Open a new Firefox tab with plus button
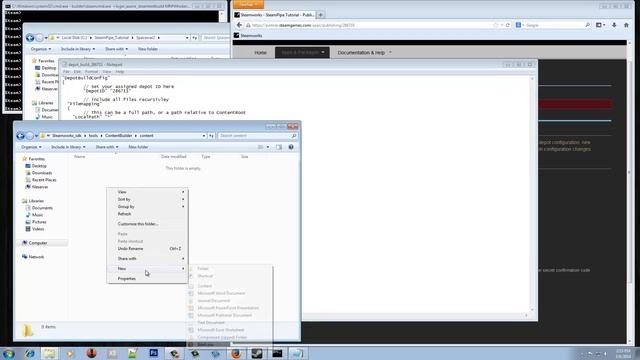Image resolution: width=640 pixels, height=360 pixels. [320, 15]
